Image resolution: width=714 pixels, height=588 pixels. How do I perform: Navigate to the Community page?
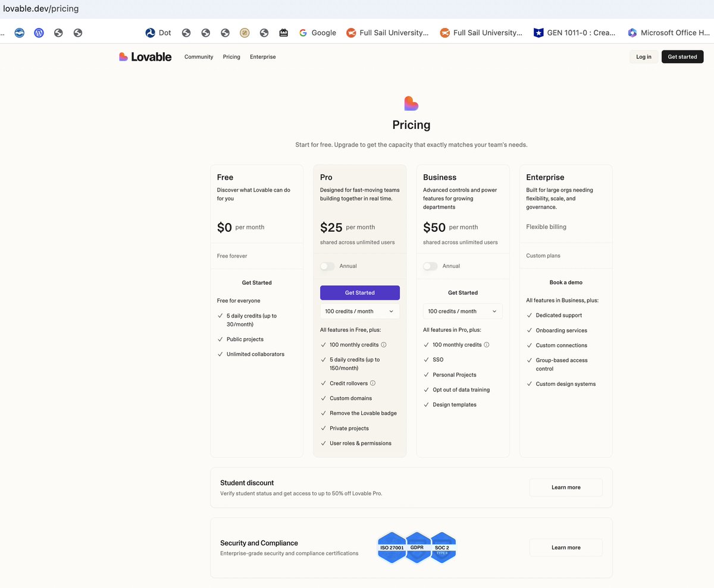[x=198, y=56]
